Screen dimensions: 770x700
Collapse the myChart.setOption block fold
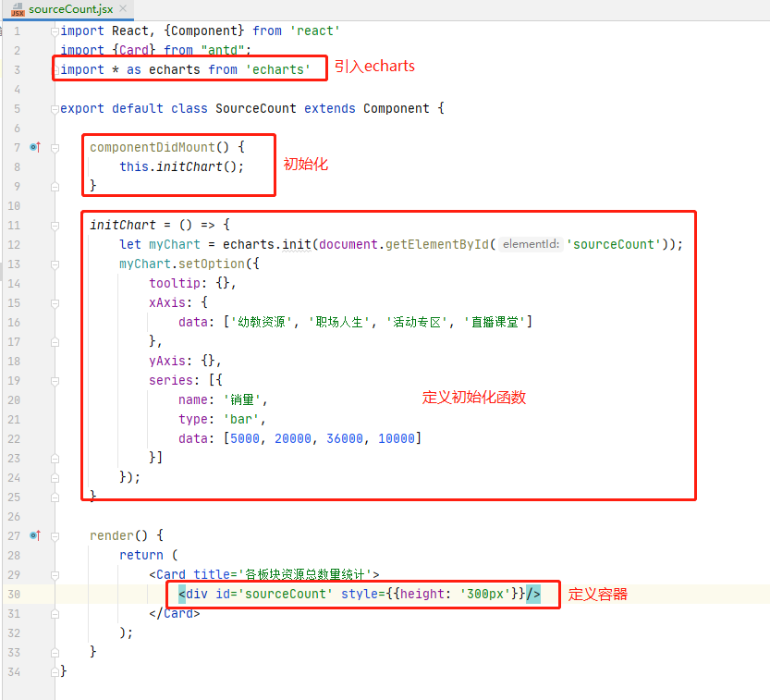click(55, 264)
